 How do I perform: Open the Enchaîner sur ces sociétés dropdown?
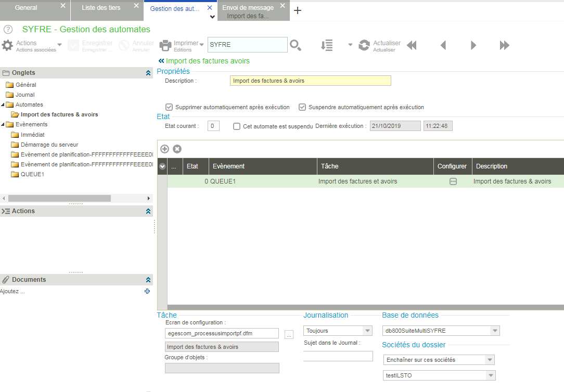coord(490,360)
